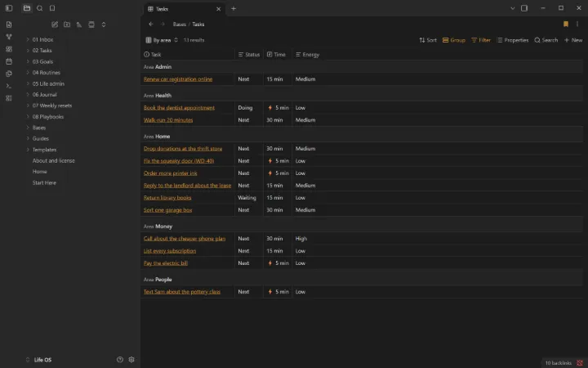Navigate forward with the right arrow
588x368 pixels.
[x=163, y=24]
